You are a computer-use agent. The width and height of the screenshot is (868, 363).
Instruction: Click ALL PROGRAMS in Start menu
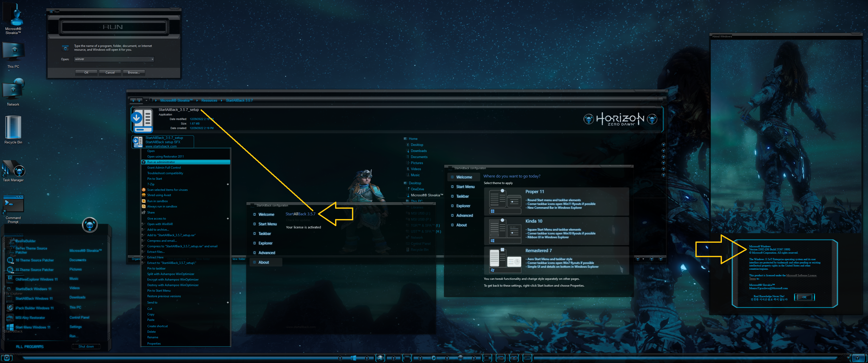pyautogui.click(x=30, y=347)
